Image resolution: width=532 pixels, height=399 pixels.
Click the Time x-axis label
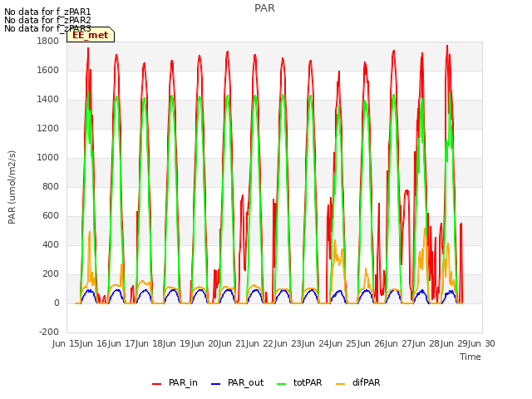point(470,357)
